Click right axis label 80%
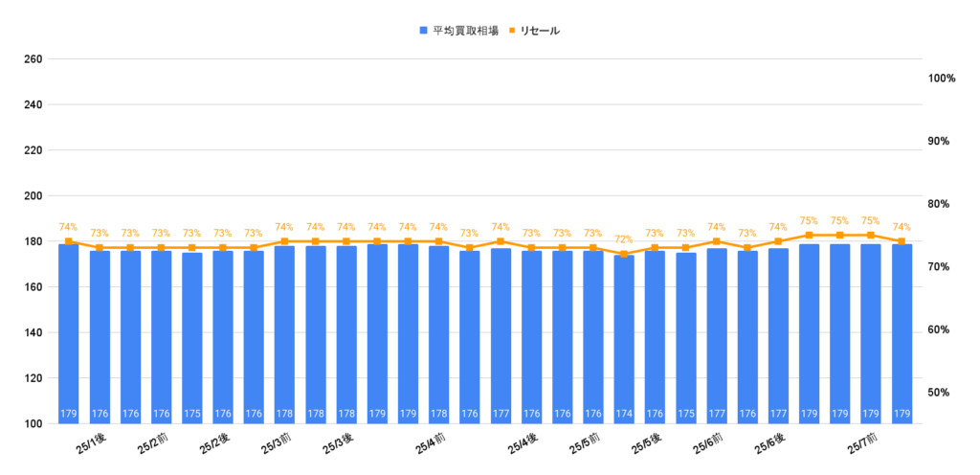Image resolution: width=980 pixels, height=475 pixels. (939, 204)
